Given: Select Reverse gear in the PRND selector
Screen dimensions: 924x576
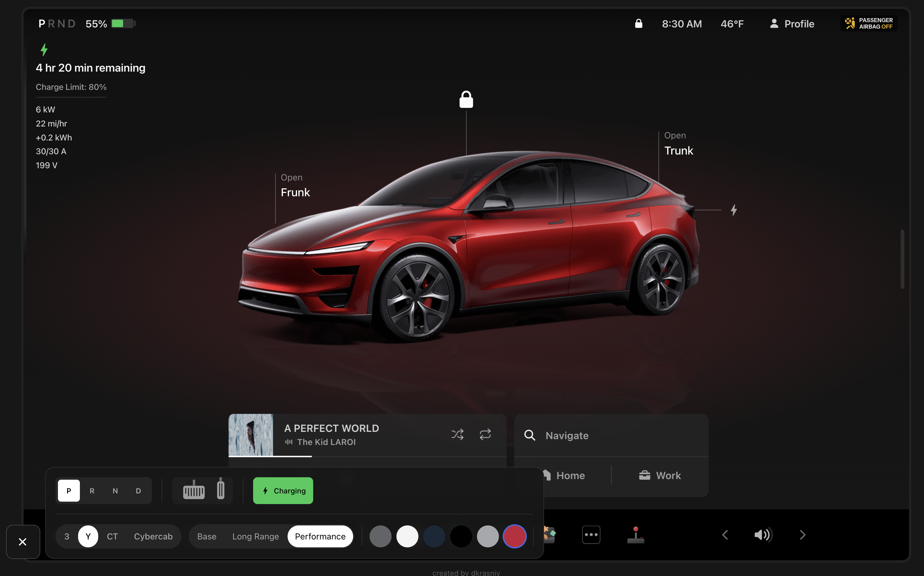Looking at the screenshot, I should click(x=92, y=491).
